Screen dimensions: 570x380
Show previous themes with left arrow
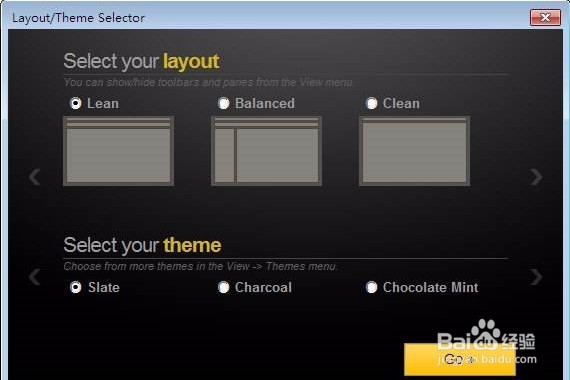point(35,277)
